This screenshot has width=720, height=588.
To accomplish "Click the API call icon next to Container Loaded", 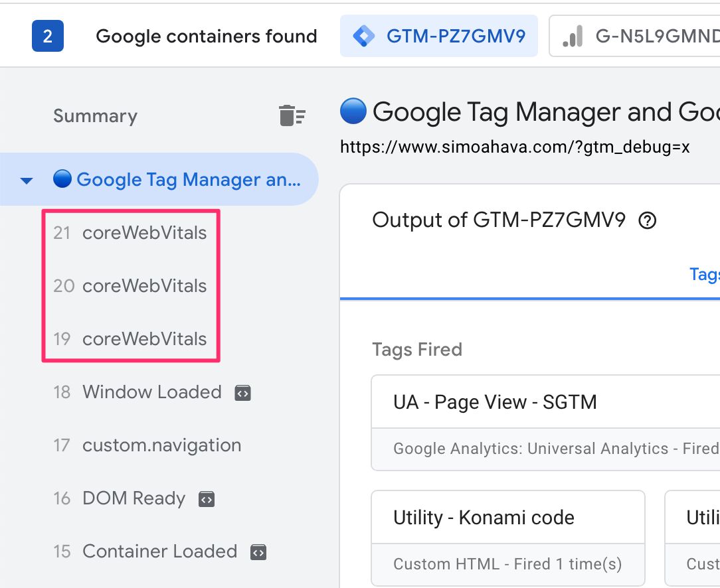I will click(x=258, y=552).
